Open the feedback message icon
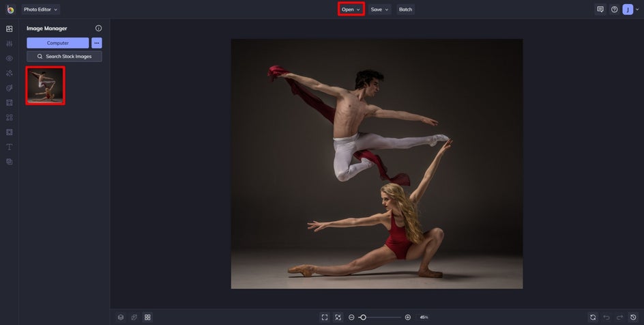The image size is (644, 325). (x=600, y=10)
